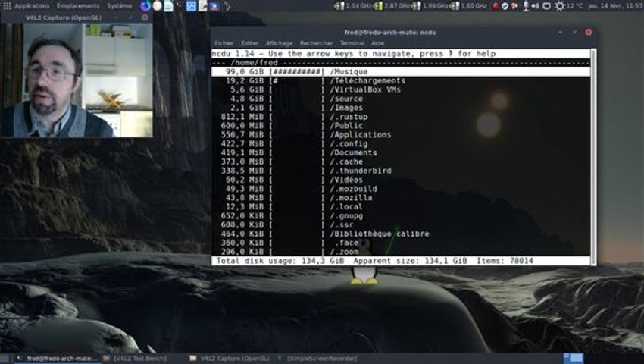The image size is (644, 364).
Task: Click the Applications grid icon in panel
Action: coord(7,6)
